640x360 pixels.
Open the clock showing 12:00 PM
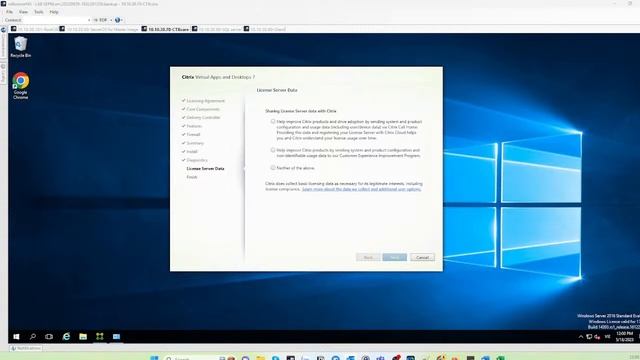(624, 337)
